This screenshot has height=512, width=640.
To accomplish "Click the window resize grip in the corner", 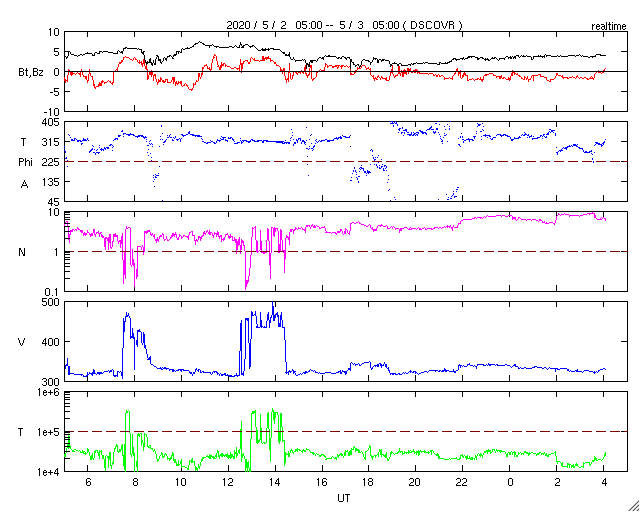I will pos(633,506).
